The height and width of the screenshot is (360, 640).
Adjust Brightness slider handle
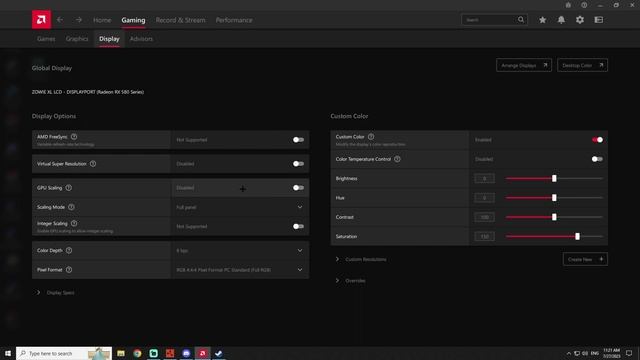point(554,178)
